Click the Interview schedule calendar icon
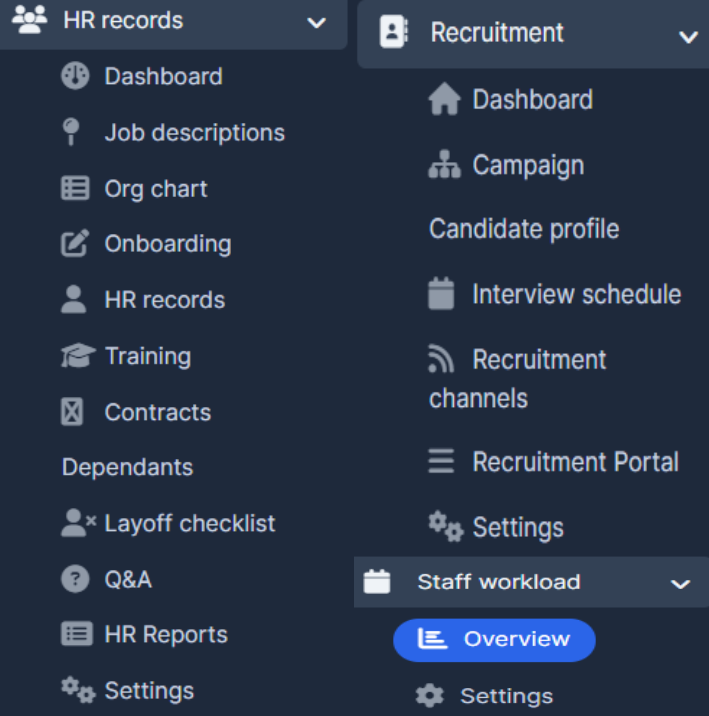709x716 pixels. click(441, 294)
